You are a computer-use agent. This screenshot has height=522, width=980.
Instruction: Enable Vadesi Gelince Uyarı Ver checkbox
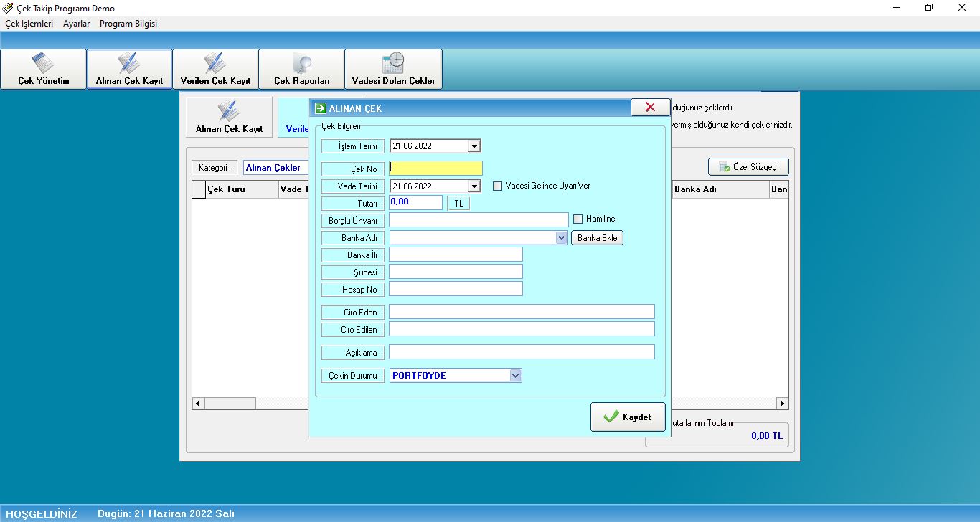click(497, 186)
